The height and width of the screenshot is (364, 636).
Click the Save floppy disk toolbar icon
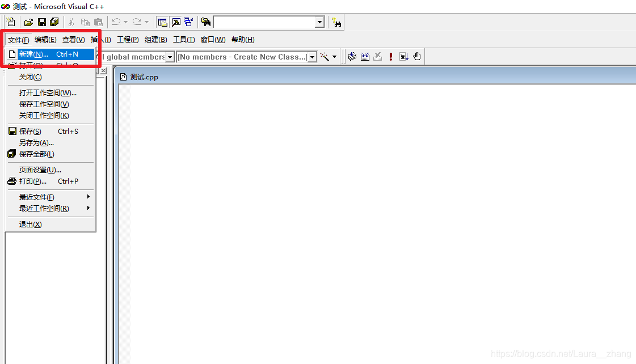(42, 22)
